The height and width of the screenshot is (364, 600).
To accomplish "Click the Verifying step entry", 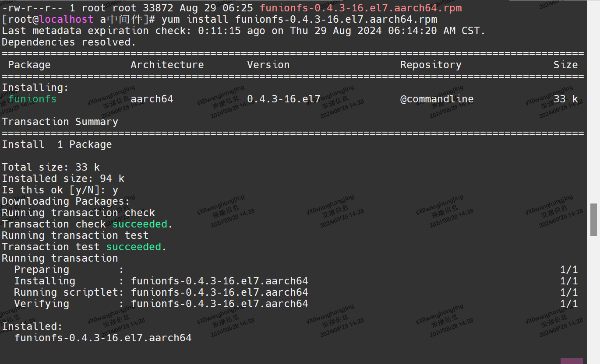I will tap(42, 303).
